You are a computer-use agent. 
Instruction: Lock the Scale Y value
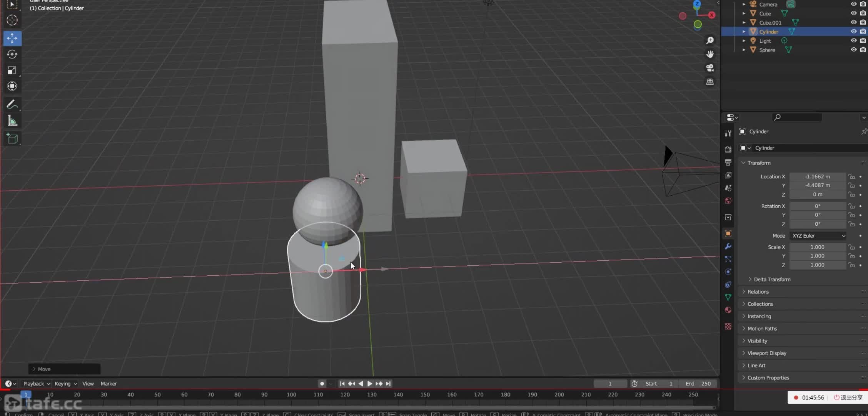(x=851, y=256)
